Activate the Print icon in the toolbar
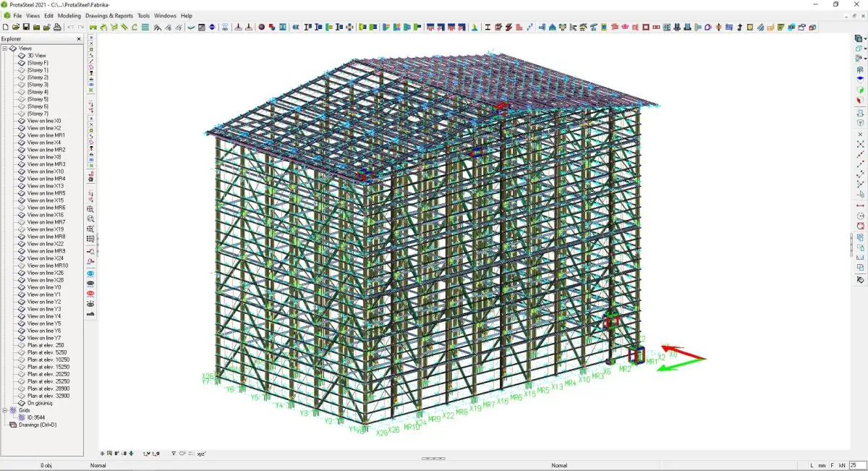The height and width of the screenshot is (471, 868). 57,27
